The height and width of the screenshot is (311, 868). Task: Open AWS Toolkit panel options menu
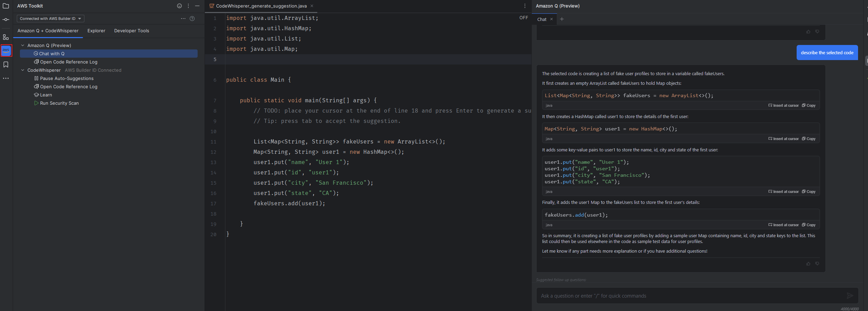click(188, 6)
